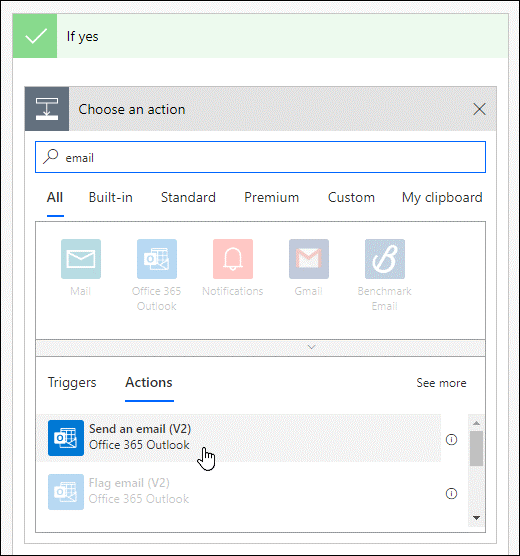Pick the Notifications bell connector
Image resolution: width=520 pixels, height=556 pixels.
click(x=233, y=259)
